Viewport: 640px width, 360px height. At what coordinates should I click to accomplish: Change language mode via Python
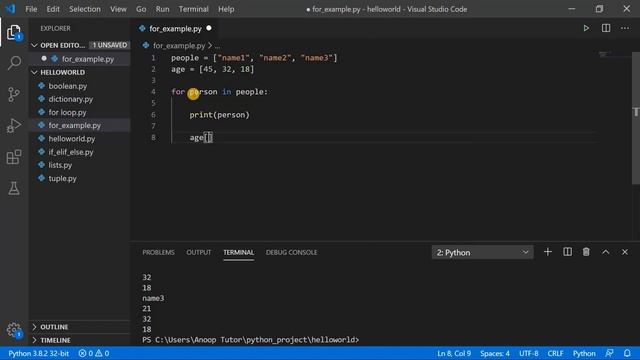coord(584,353)
